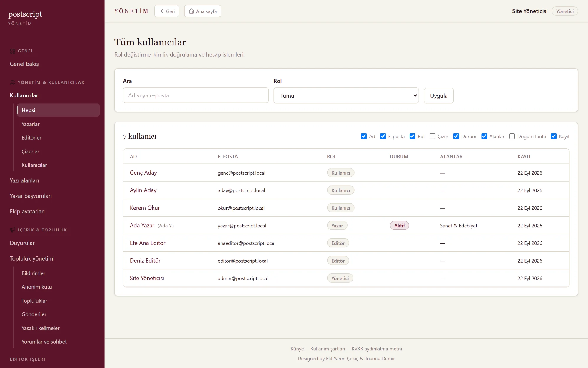Click the Aktif status badge

coord(400,226)
